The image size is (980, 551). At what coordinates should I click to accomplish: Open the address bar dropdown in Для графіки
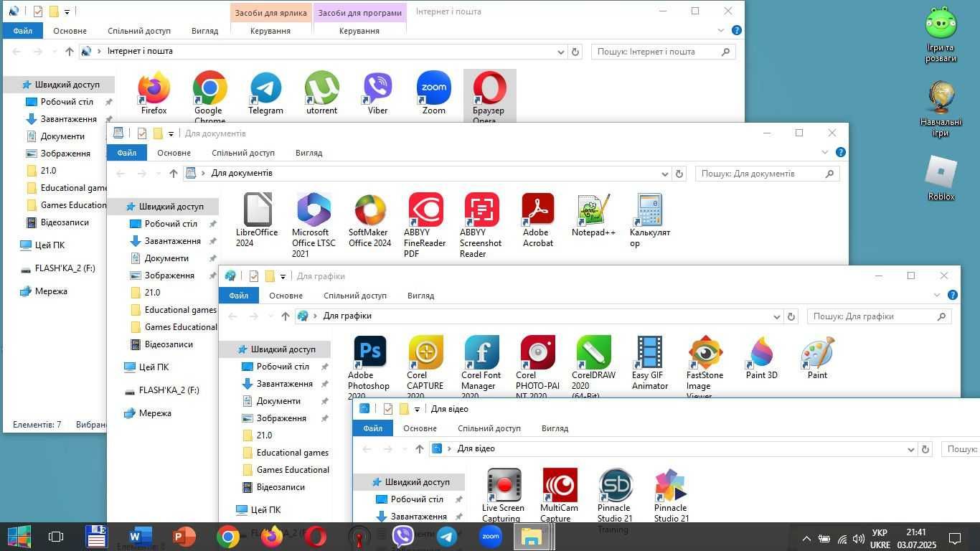[777, 316]
